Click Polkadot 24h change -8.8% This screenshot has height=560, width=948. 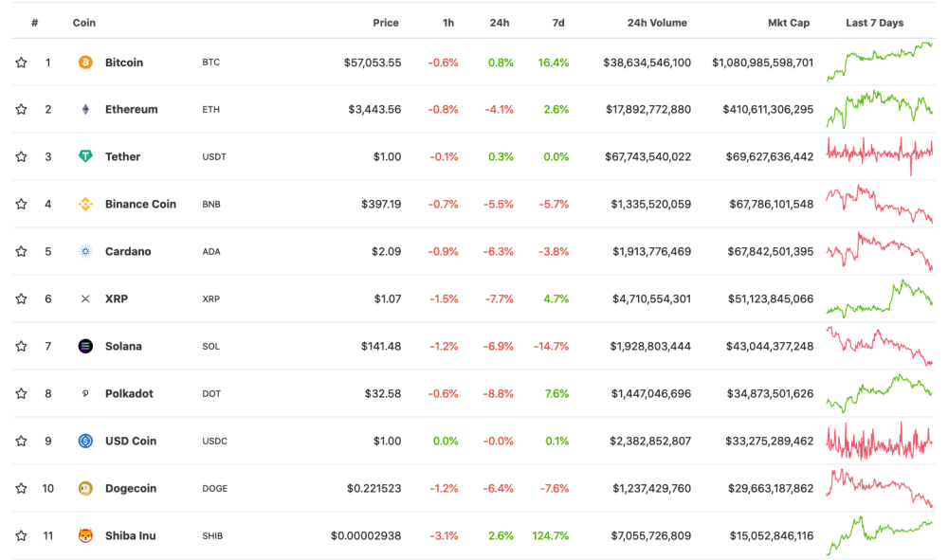499,393
